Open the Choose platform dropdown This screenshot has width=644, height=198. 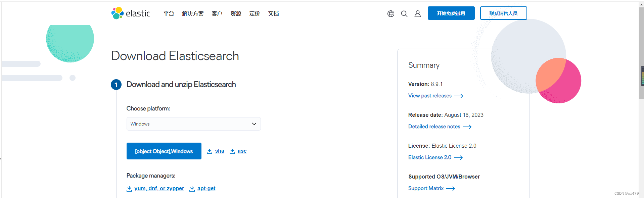pyautogui.click(x=193, y=124)
